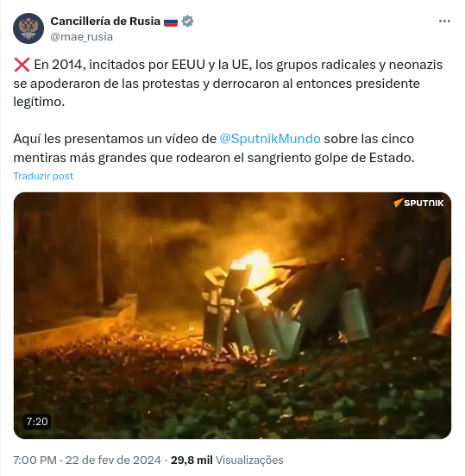Screen dimensions: 465x476
Task: Open the Cancillería de Rusia profile avatar
Action: [28, 28]
